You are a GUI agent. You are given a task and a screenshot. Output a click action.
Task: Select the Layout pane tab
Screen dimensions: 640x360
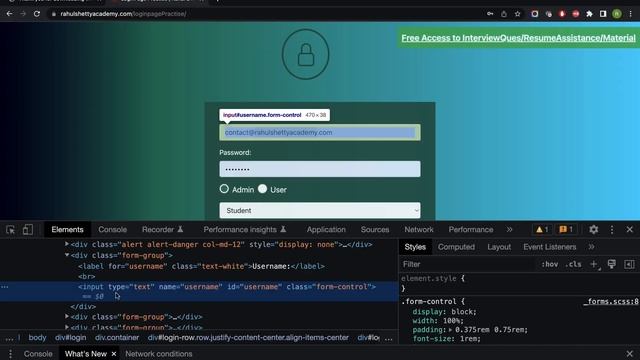(499, 247)
